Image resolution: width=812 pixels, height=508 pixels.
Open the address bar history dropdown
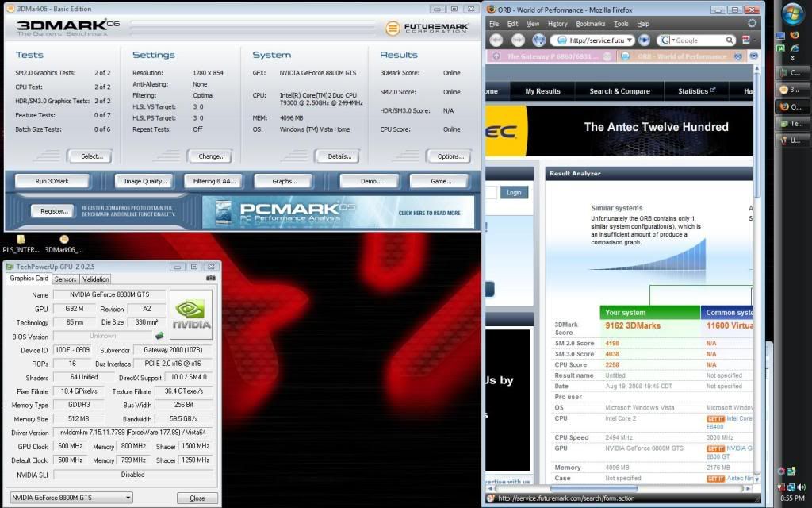[x=629, y=40]
